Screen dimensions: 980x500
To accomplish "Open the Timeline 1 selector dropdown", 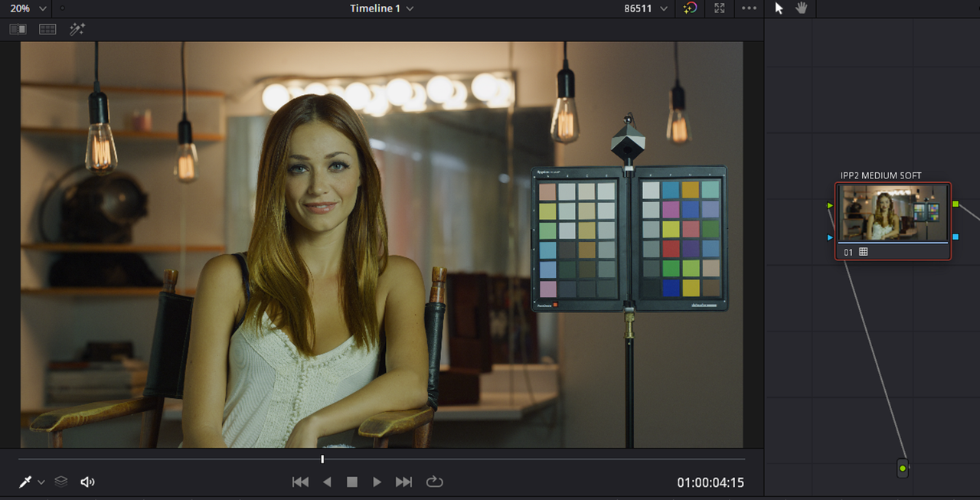I will pyautogui.click(x=381, y=8).
